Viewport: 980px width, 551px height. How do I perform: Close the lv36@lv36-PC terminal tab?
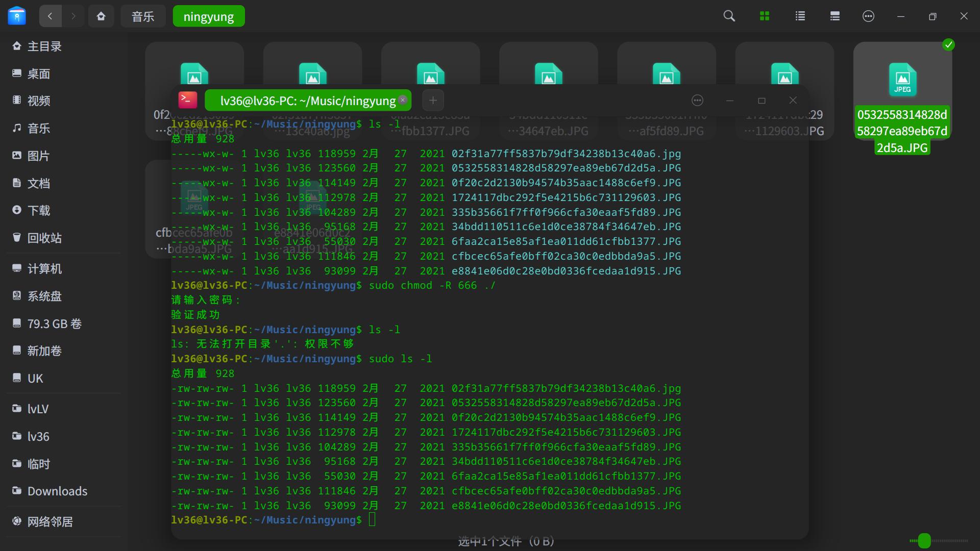(x=403, y=100)
